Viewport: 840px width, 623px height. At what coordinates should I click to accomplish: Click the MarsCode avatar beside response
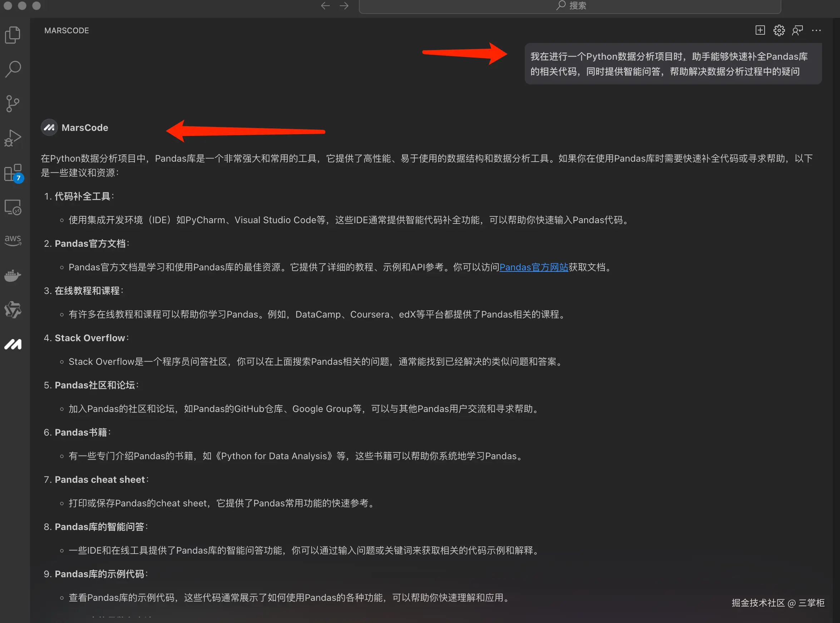(49, 127)
